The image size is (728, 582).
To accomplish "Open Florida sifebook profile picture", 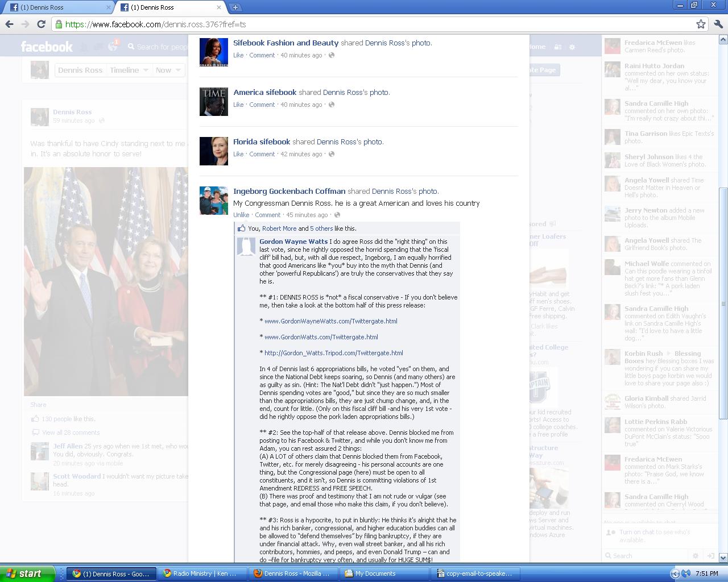I will [x=214, y=151].
